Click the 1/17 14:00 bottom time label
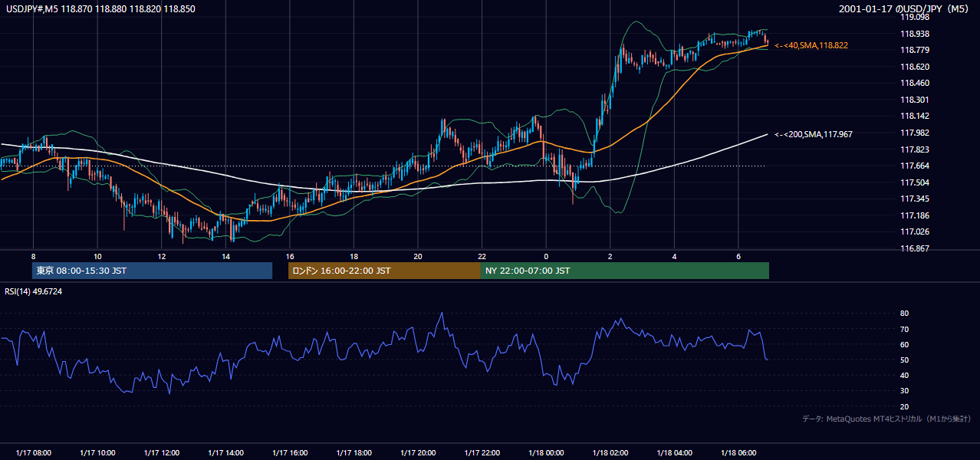Viewport: 980px width, 460px height. pyautogui.click(x=225, y=453)
